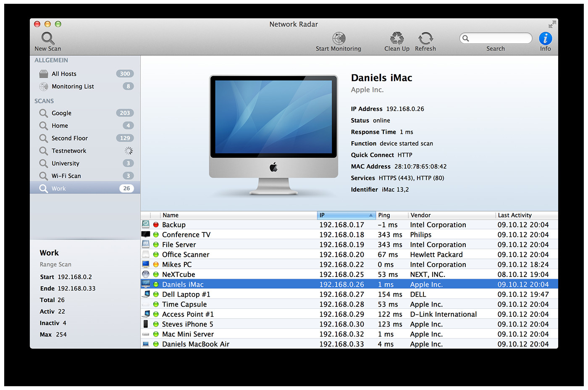Click the Clean Up recycle icon
Screen dimensions: 588x390
tap(397, 38)
